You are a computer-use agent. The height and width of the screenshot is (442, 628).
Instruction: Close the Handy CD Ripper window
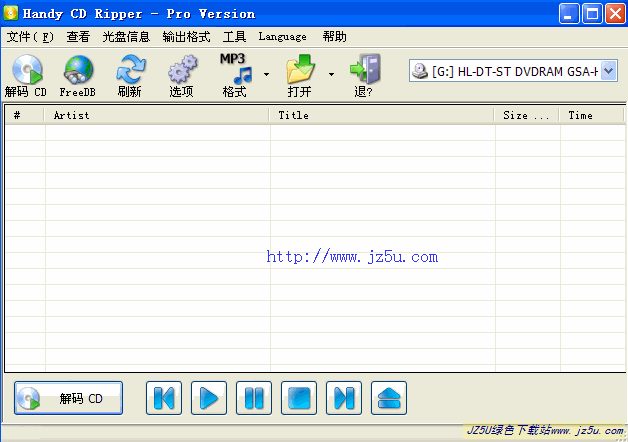tap(615, 14)
